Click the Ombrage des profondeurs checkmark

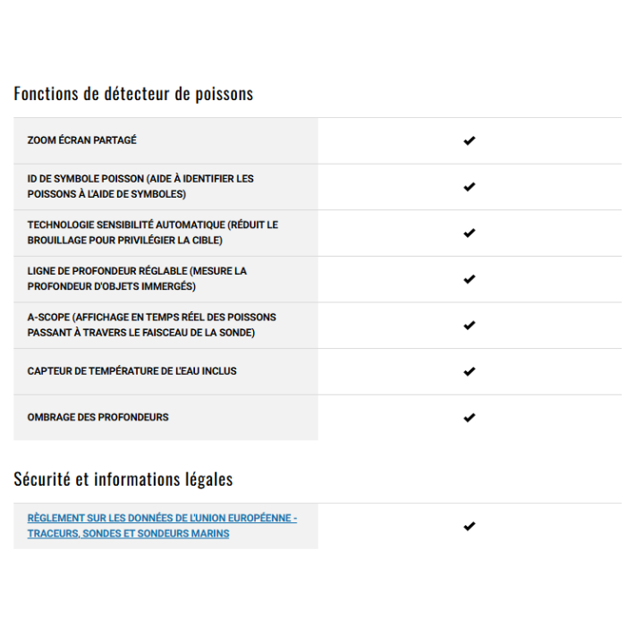(x=469, y=418)
